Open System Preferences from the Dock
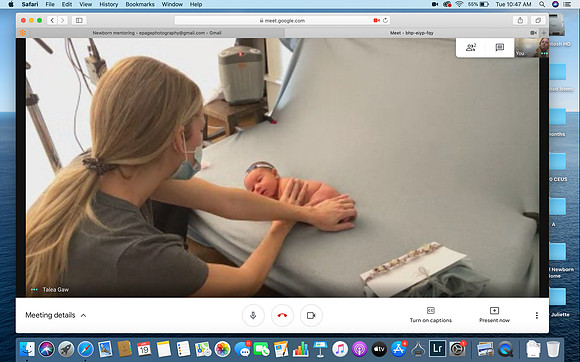The width and height of the screenshot is (580, 362). click(x=457, y=349)
